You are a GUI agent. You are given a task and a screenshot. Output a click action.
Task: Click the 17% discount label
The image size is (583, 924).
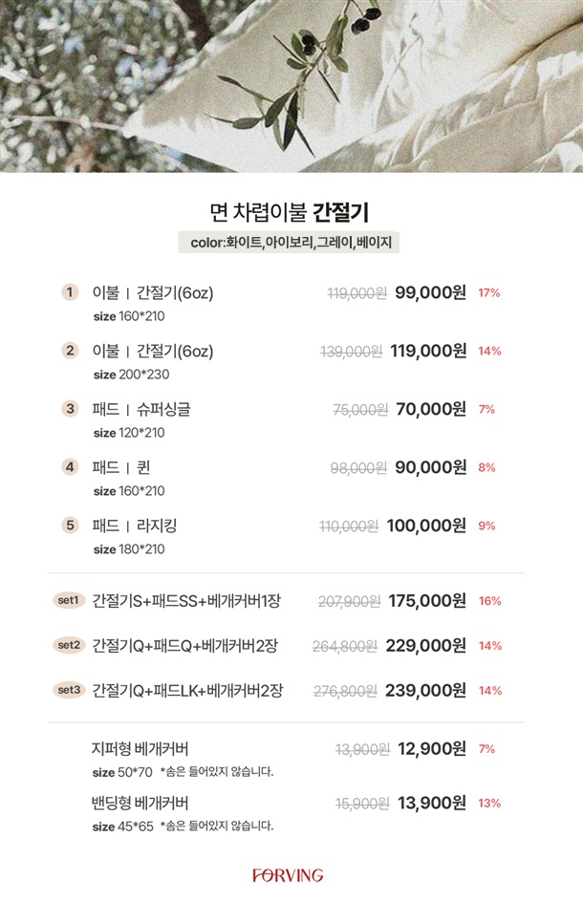point(488,293)
